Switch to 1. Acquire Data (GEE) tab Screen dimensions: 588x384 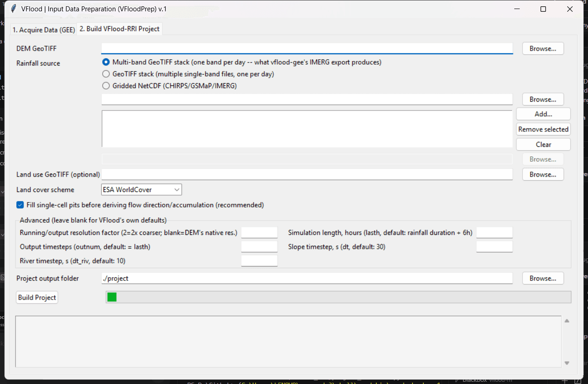[43, 30]
